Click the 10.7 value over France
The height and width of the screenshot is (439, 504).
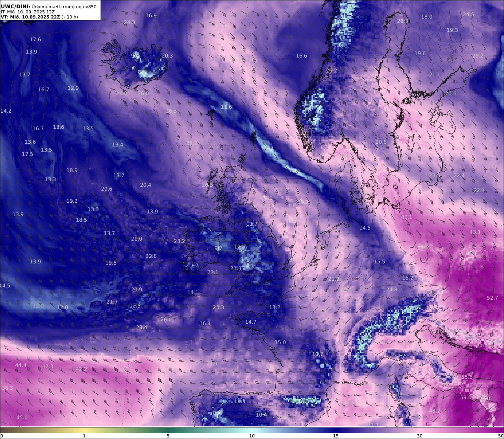point(318,354)
